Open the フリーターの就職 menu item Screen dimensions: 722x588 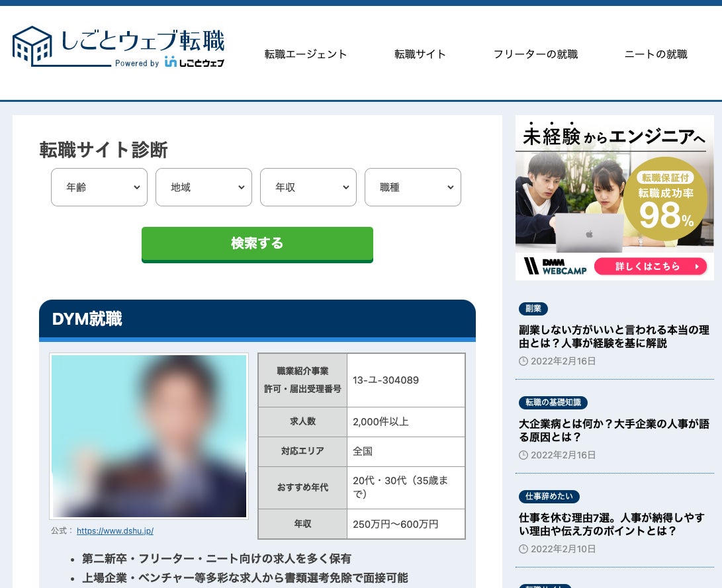pyautogui.click(x=535, y=54)
